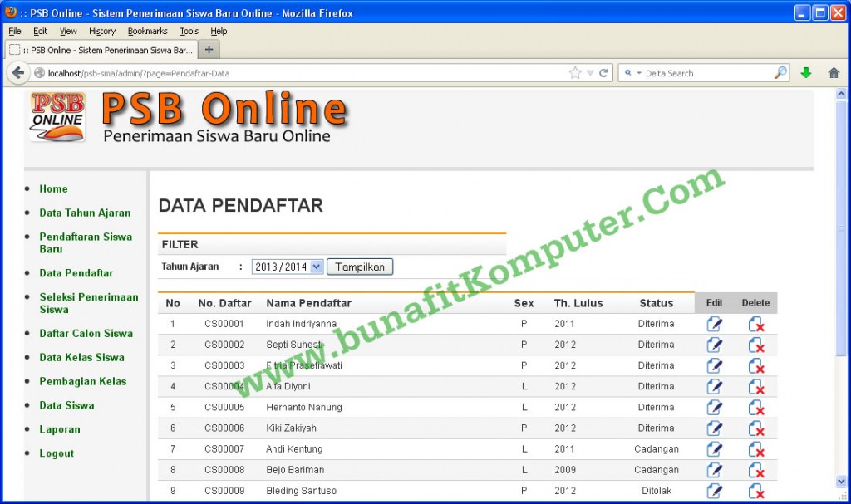Go to the Firefox home icon
The image size is (851, 504).
pyautogui.click(x=834, y=73)
